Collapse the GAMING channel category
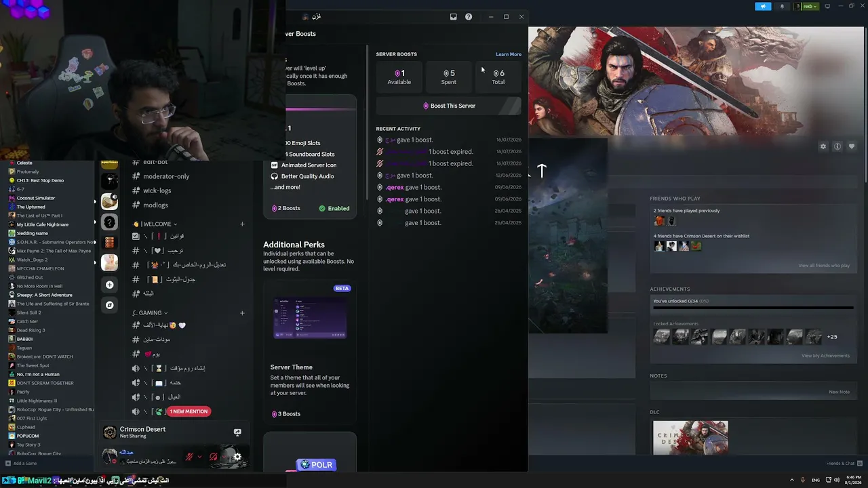This screenshot has height=488, width=868. pos(150,313)
